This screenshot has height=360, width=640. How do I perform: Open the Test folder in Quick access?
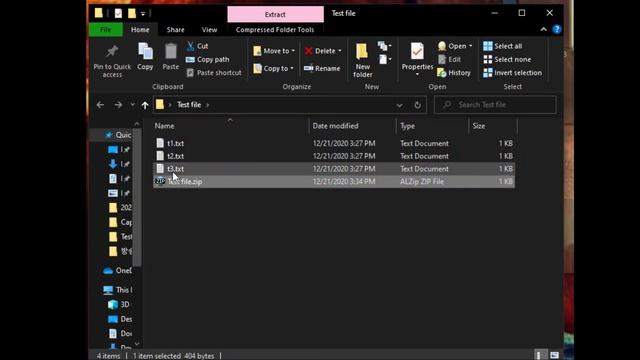click(120, 237)
